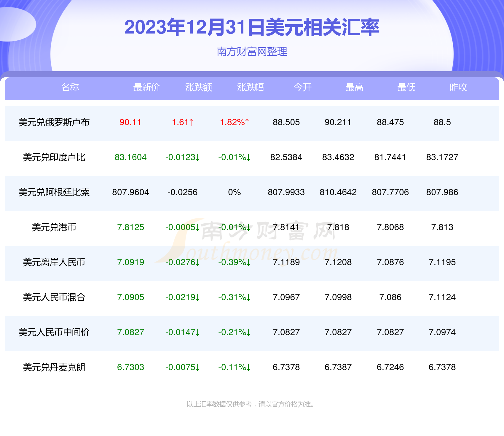
Task: Select the row name 美元人民币中间价
Action: [54, 332]
